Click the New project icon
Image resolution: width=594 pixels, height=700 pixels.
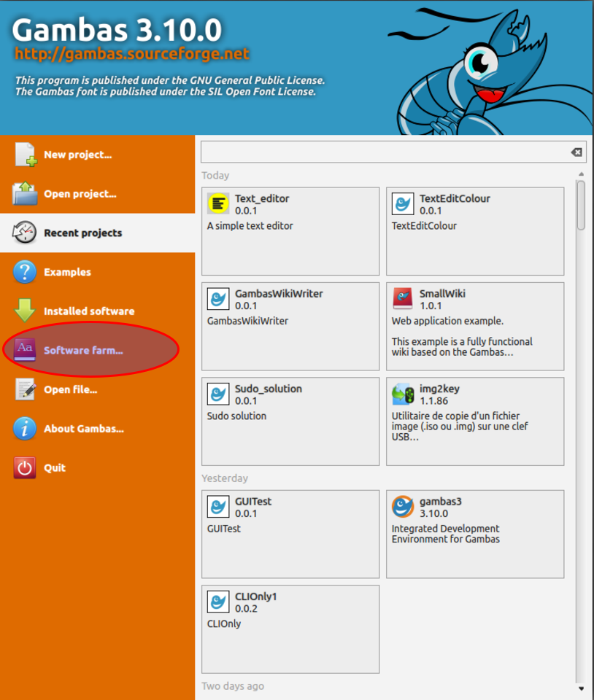pyautogui.click(x=25, y=155)
